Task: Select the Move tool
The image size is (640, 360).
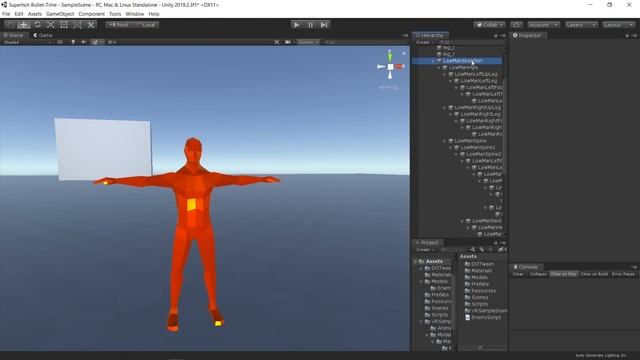Action: pyautogui.click(x=24, y=25)
